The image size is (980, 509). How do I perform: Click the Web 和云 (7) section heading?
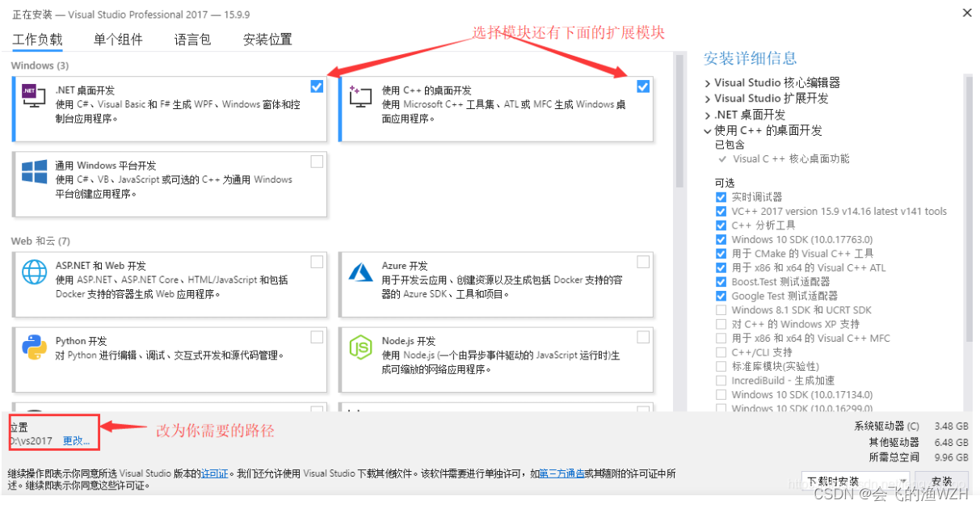click(x=40, y=242)
